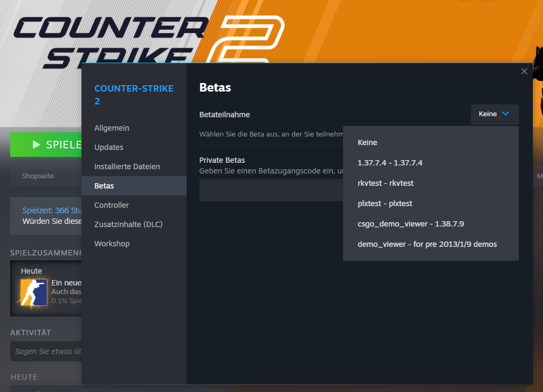Close the Counter-Strike 2 properties dialog

(524, 71)
